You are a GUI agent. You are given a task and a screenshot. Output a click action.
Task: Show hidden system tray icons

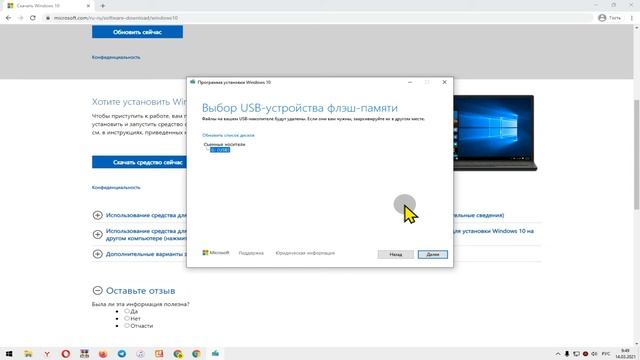(558, 354)
